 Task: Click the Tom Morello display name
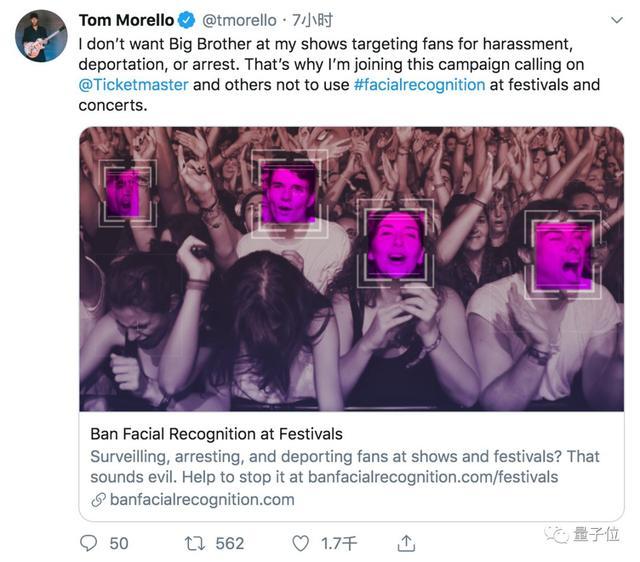[126, 20]
